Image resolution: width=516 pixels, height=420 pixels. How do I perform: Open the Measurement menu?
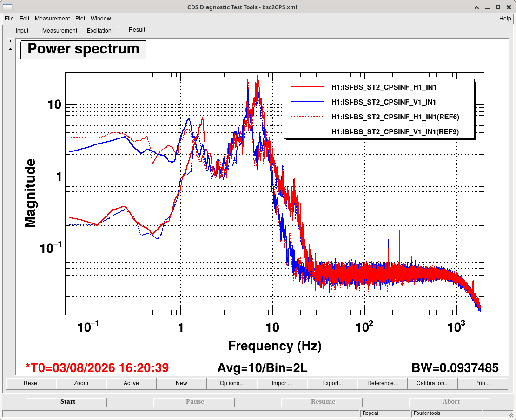(x=53, y=19)
